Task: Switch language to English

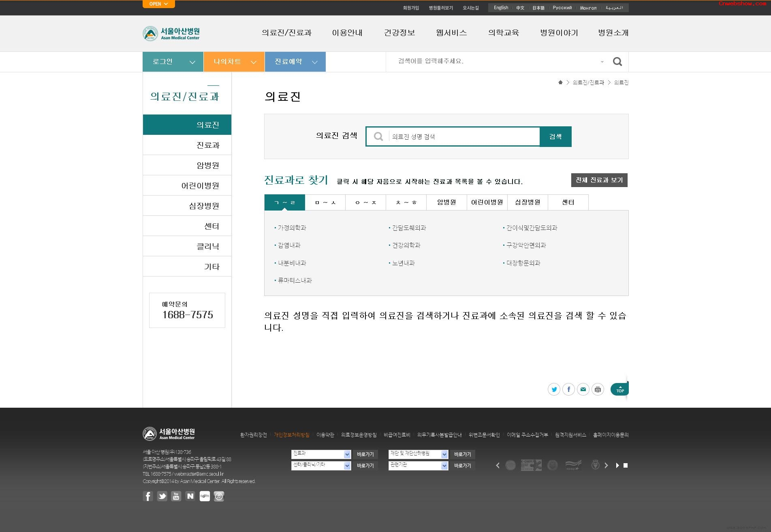Action: [x=501, y=8]
